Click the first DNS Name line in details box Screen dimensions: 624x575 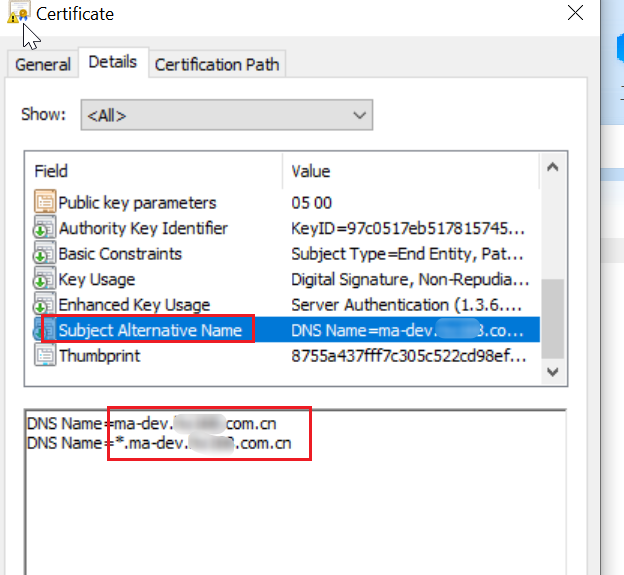tap(152, 423)
